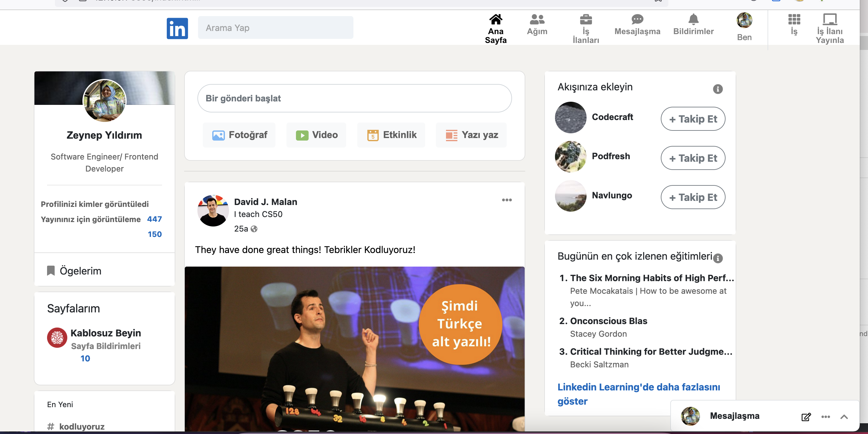Click the İş İlanı Yayınla screen icon
The image size is (868, 434).
pos(830,20)
